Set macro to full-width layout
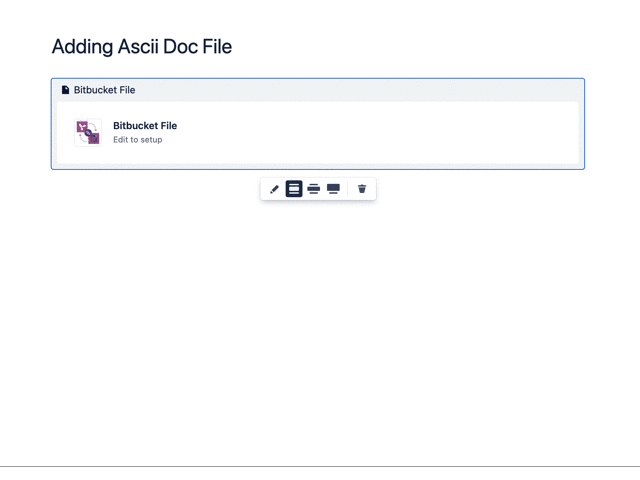The image size is (640, 480). tap(333, 189)
